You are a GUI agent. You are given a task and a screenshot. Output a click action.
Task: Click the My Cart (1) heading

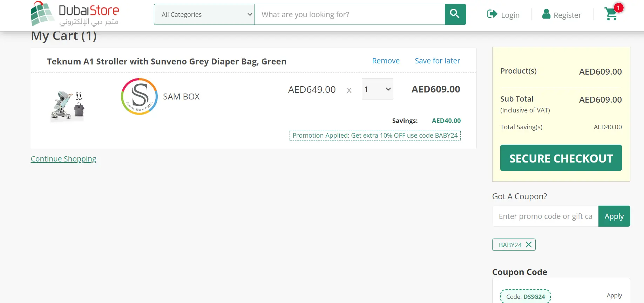64,36
